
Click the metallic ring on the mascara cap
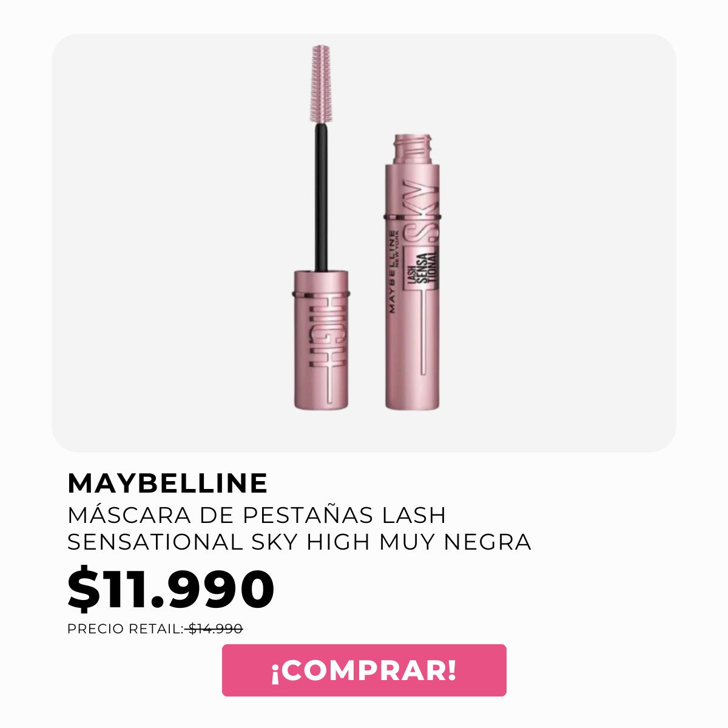pos(322,294)
